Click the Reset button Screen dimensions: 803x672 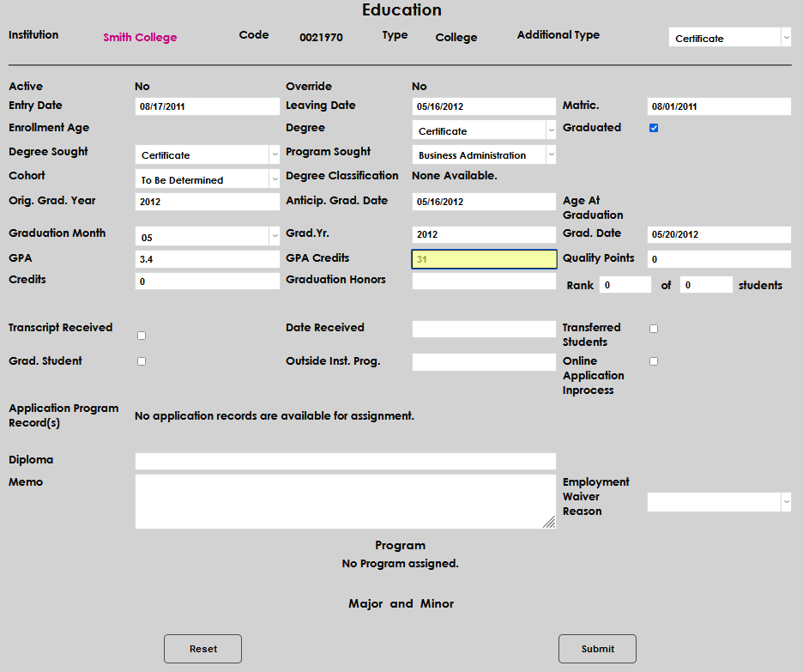pos(202,649)
